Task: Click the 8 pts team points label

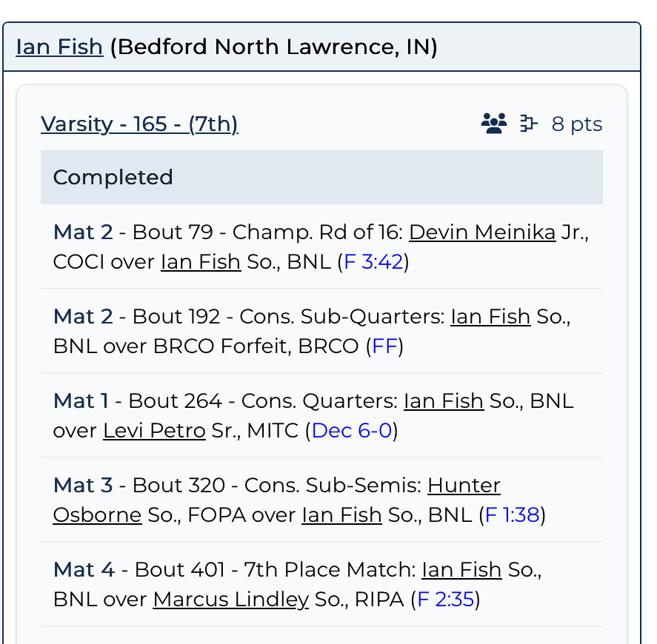Action: point(577,124)
